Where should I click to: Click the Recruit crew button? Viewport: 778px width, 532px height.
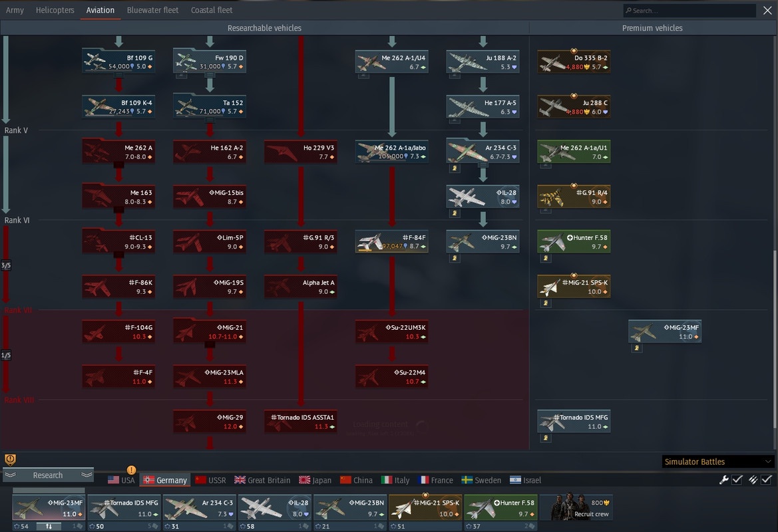(x=576, y=507)
